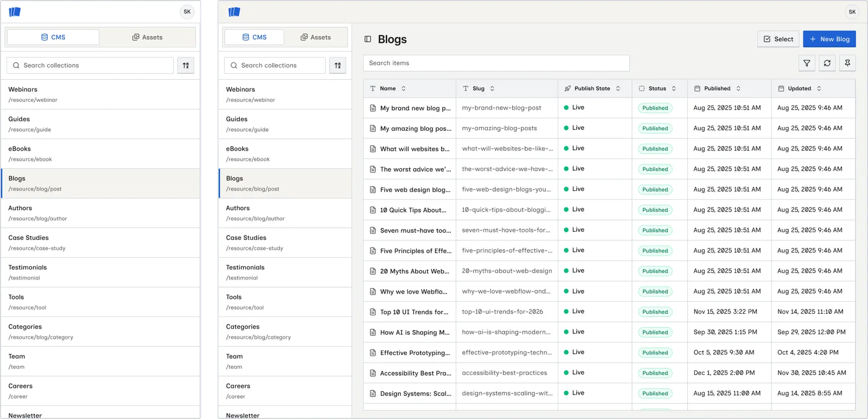The width and height of the screenshot is (868, 419).
Task: Open the Webinars collection in the left panel
Action: point(100,94)
